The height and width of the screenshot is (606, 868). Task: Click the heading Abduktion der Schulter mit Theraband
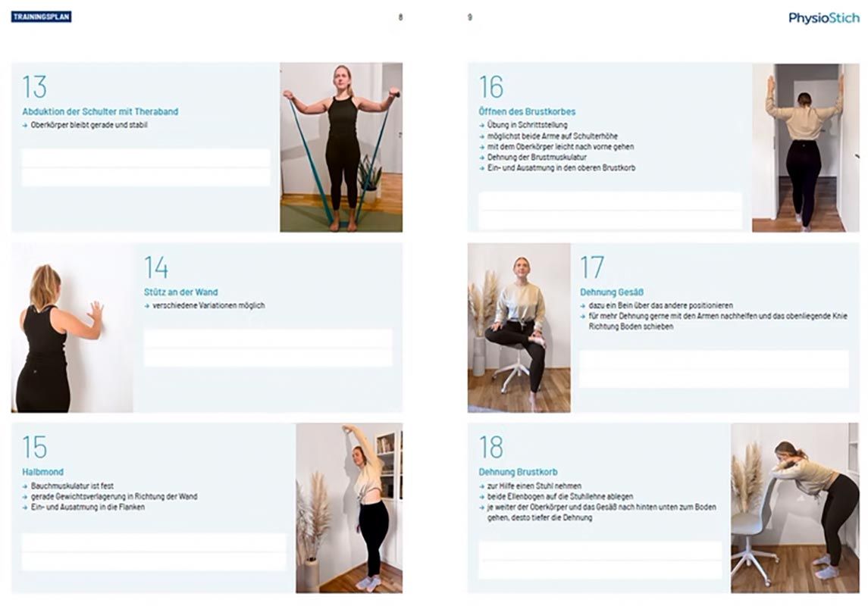100,111
